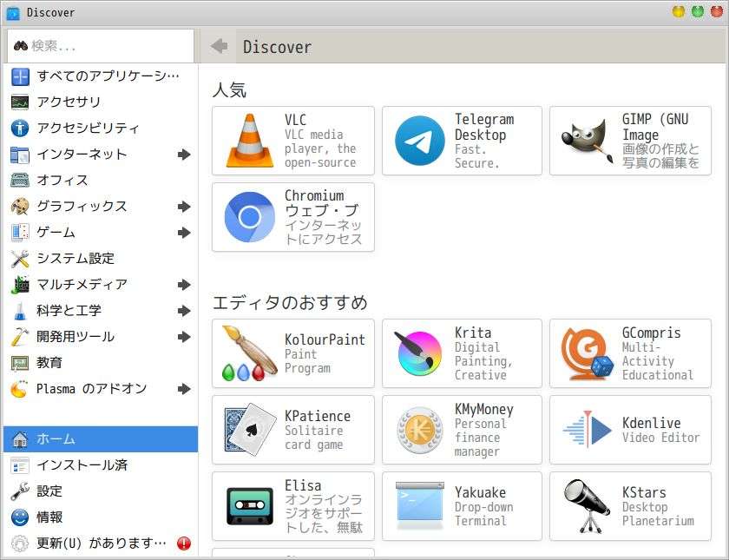
Task: Select the システム設定 category
Action: pyautogui.click(x=101, y=259)
